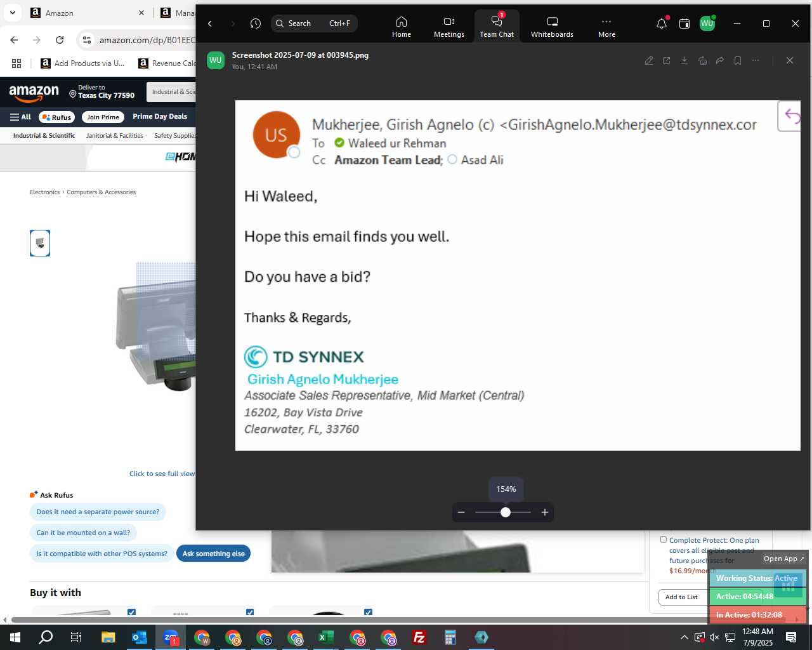Open the Meetings tab in Zoom
812x650 pixels.
(x=449, y=27)
